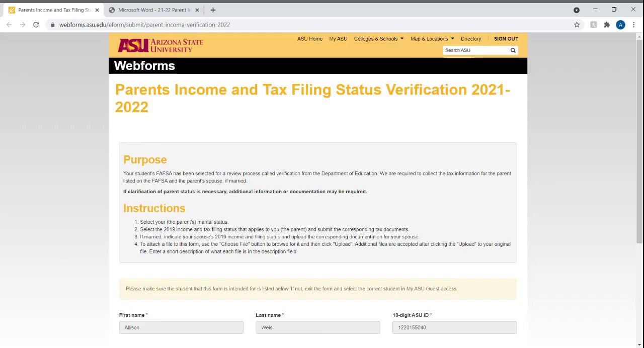Click the padlock site info icon
This screenshot has height=348, width=644.
point(52,25)
